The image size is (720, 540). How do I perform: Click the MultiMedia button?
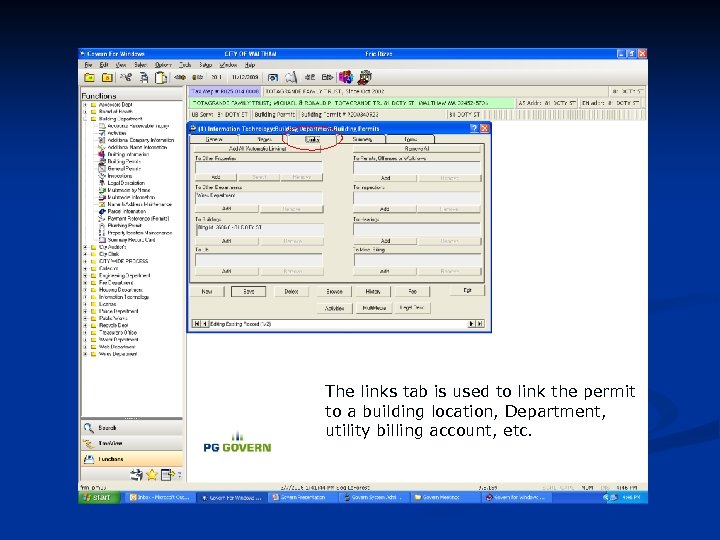[x=374, y=308]
